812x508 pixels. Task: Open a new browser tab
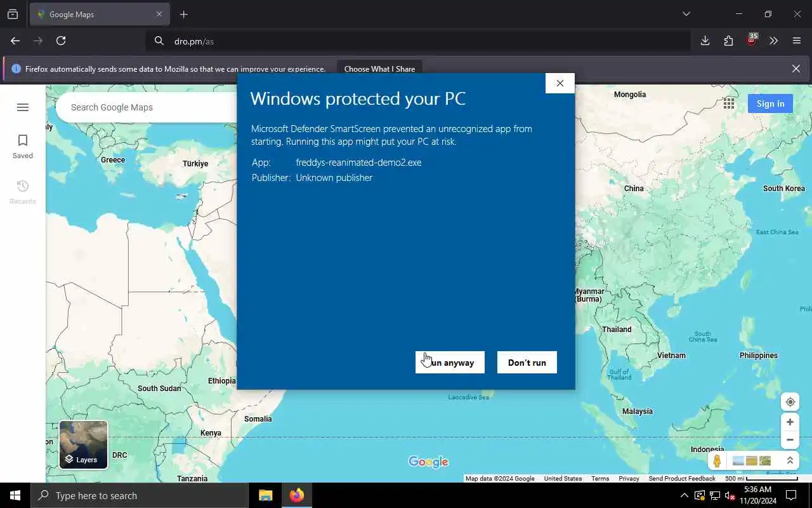point(184,14)
